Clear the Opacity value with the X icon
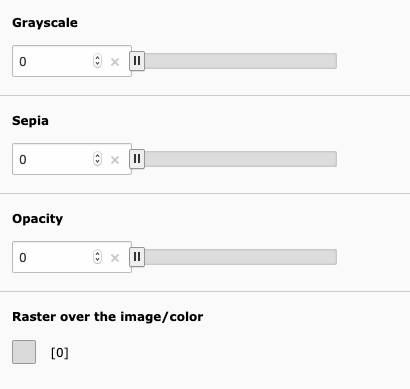This screenshot has width=410, height=389. pyautogui.click(x=115, y=258)
